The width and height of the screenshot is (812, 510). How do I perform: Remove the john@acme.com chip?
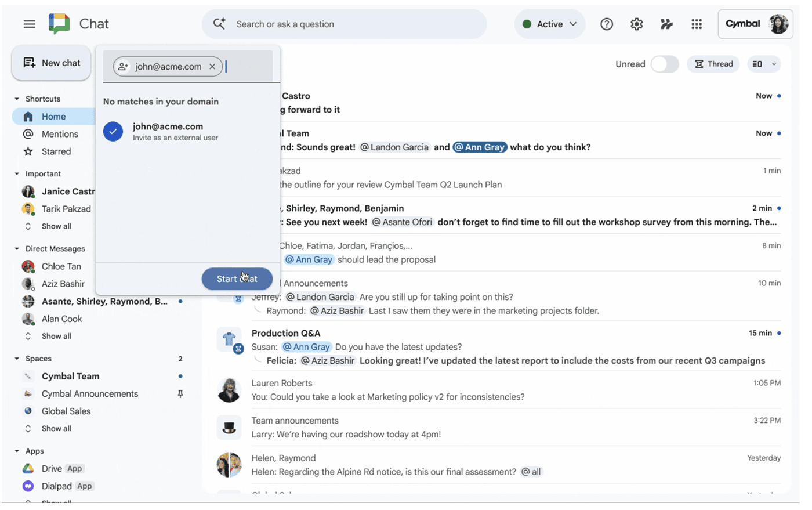(x=212, y=67)
